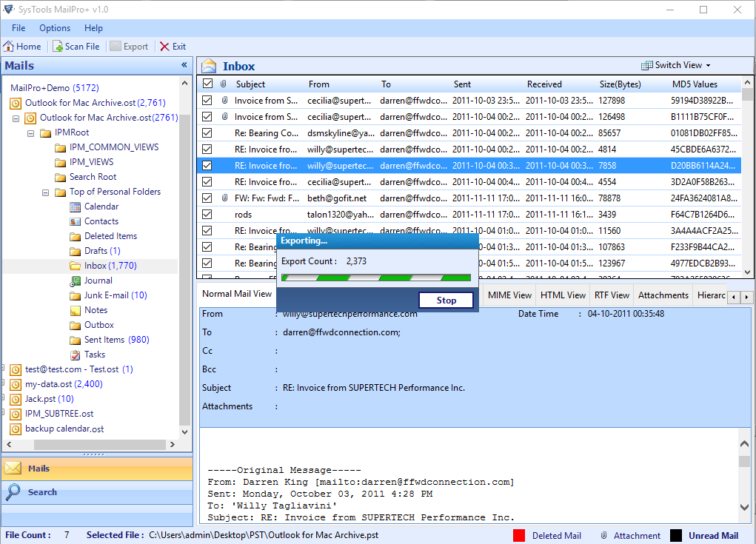
Task: Open the Options menu
Action: tap(55, 28)
